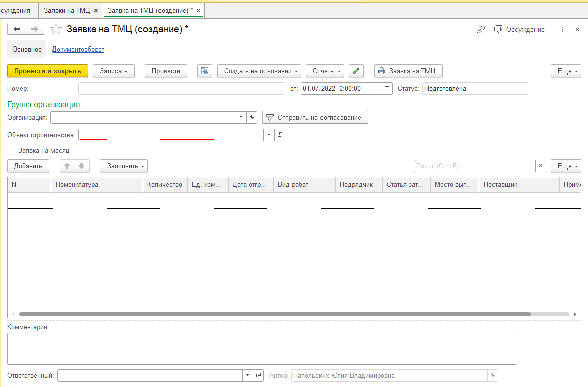The height and width of the screenshot is (387, 588).
Task: Click the green pencil edit icon
Action: 356,71
